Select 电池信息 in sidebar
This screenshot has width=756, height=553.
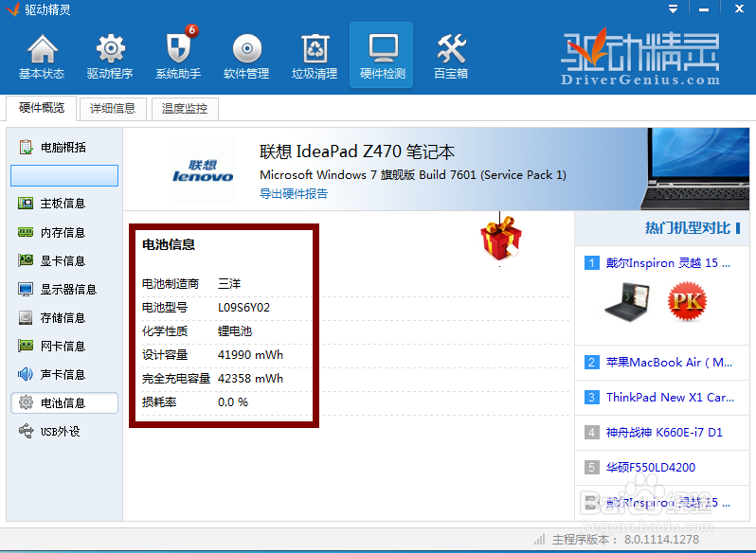click(x=64, y=402)
